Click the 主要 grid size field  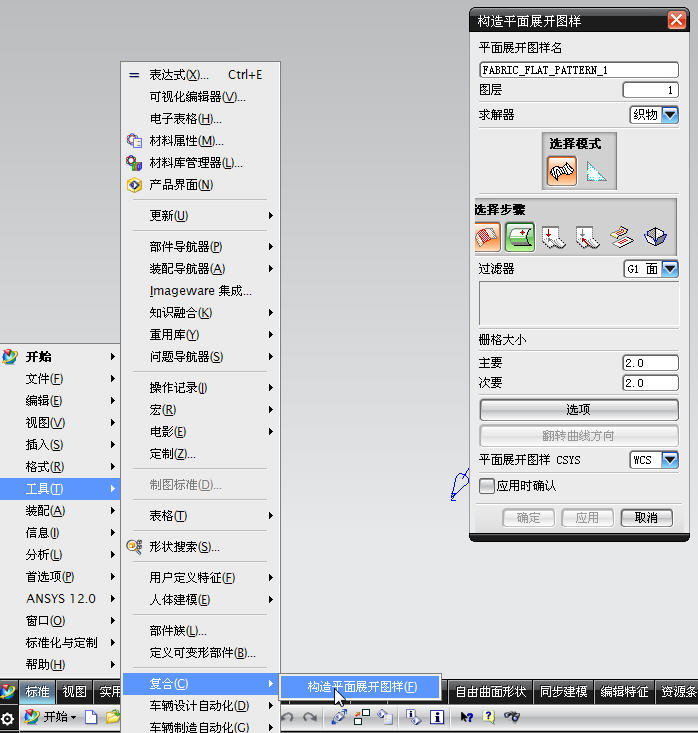650,363
